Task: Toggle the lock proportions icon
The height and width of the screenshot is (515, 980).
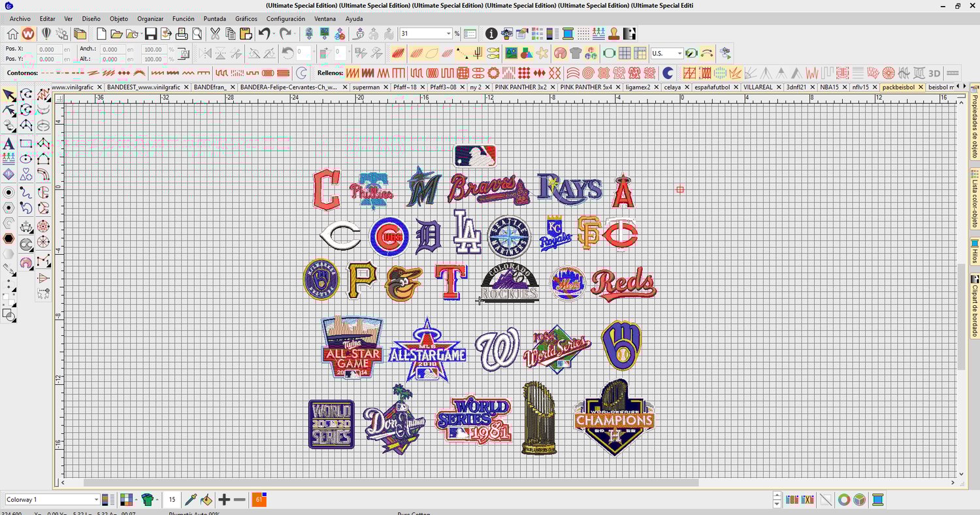Action: click(x=184, y=54)
